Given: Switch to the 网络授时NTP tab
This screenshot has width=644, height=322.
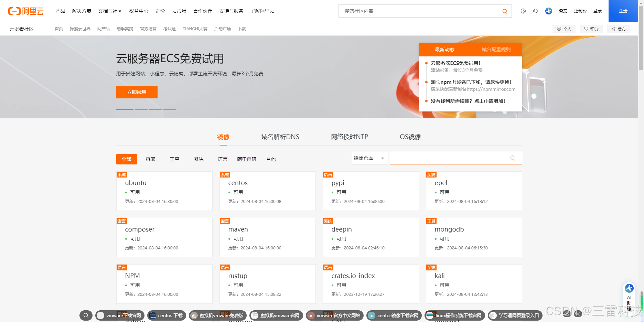Looking at the screenshot, I should tap(350, 137).
